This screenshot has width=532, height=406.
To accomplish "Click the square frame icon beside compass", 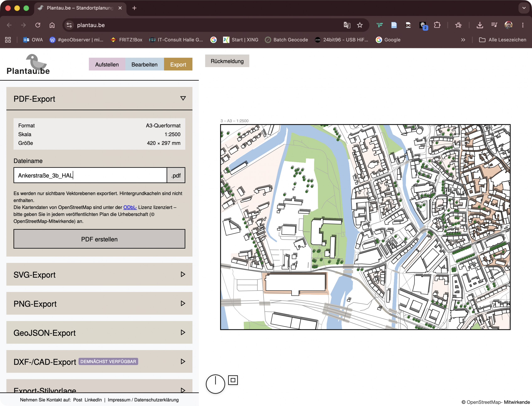I will coord(233,380).
